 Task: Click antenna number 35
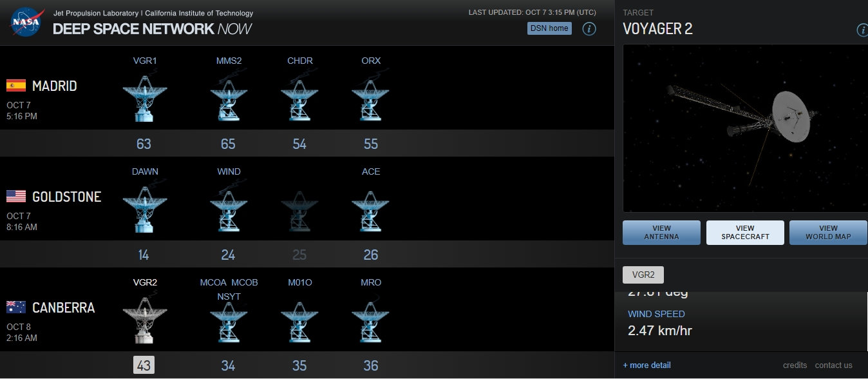(299, 365)
